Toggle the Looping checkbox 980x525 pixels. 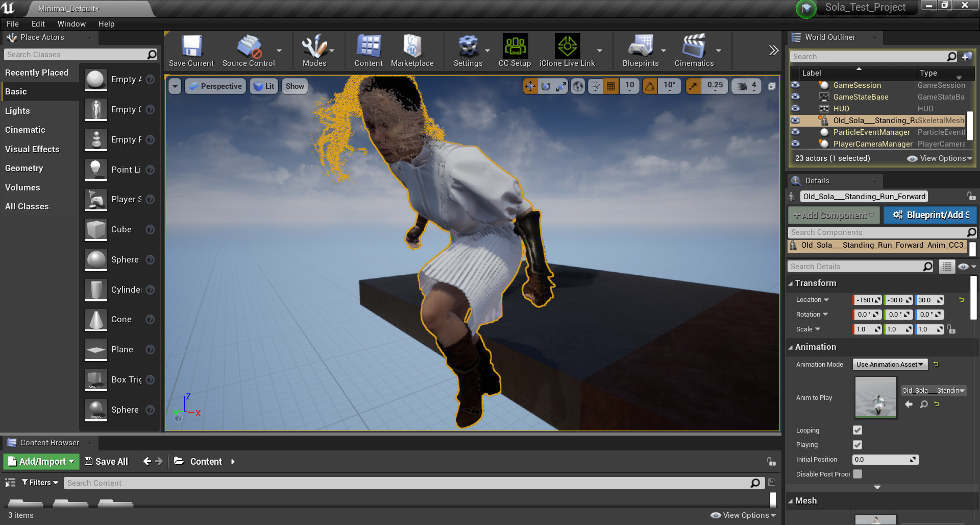click(857, 430)
